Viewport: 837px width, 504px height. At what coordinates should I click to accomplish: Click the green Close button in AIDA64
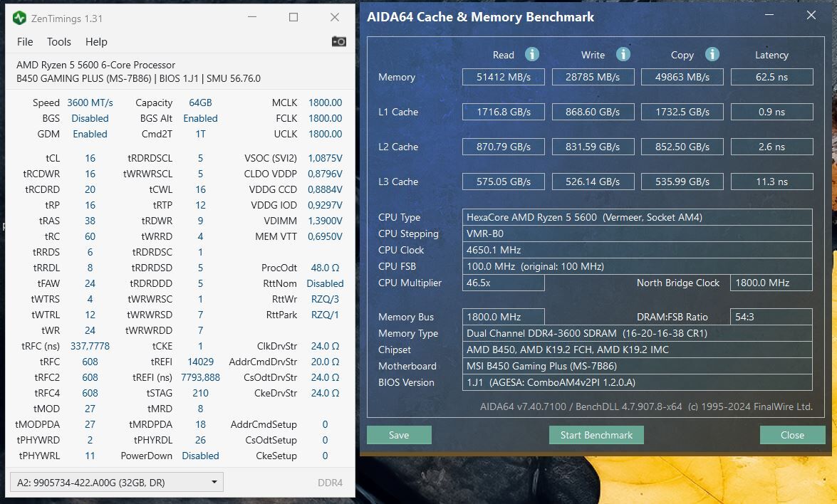coord(792,435)
